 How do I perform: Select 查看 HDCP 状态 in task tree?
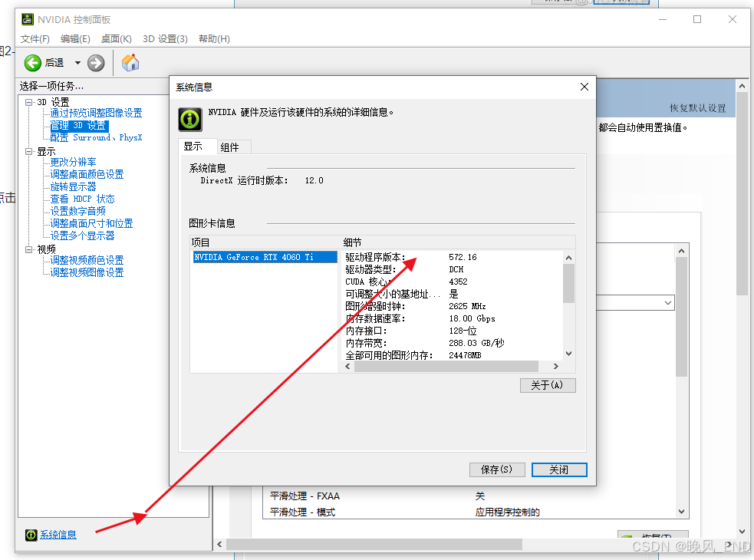click(82, 199)
